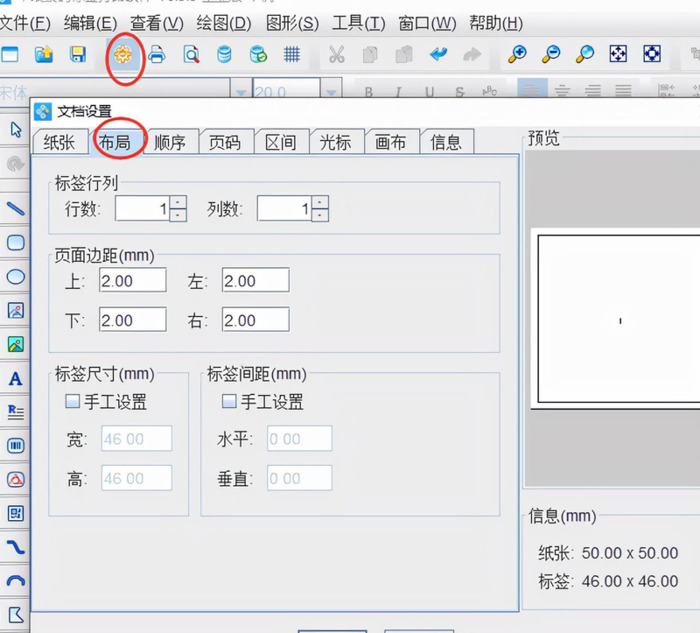700x633 pixels.
Task: Click the zoom out magnifier icon
Action: click(551, 54)
